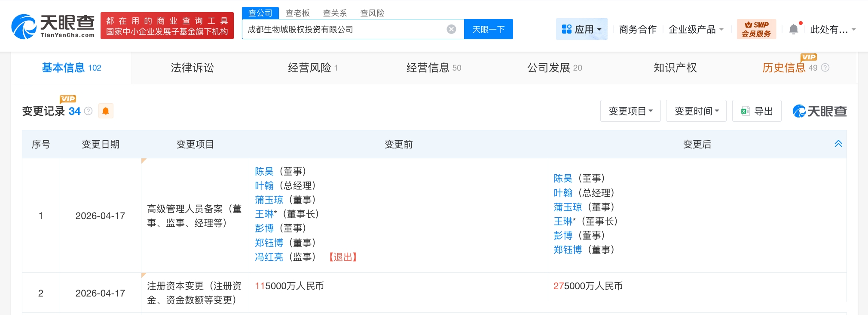This screenshot has height=315, width=868.
Task: Clear the search box with the X icon
Action: 451,29
